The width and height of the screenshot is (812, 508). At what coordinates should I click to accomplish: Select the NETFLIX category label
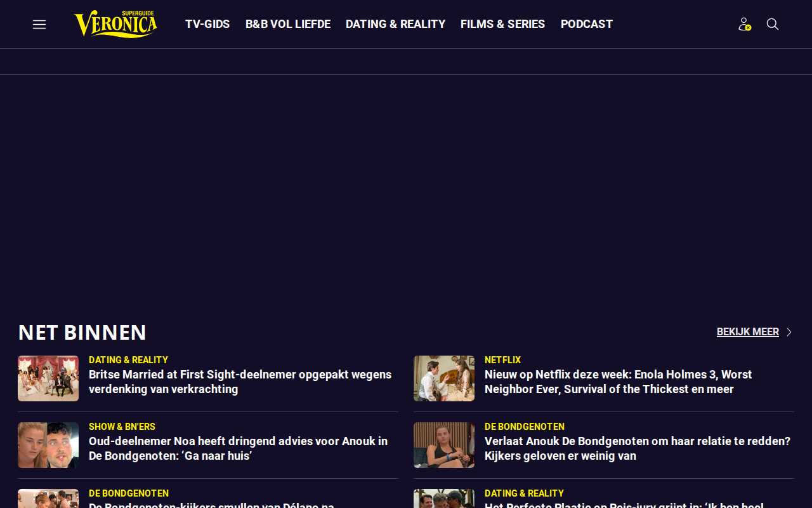tap(502, 360)
